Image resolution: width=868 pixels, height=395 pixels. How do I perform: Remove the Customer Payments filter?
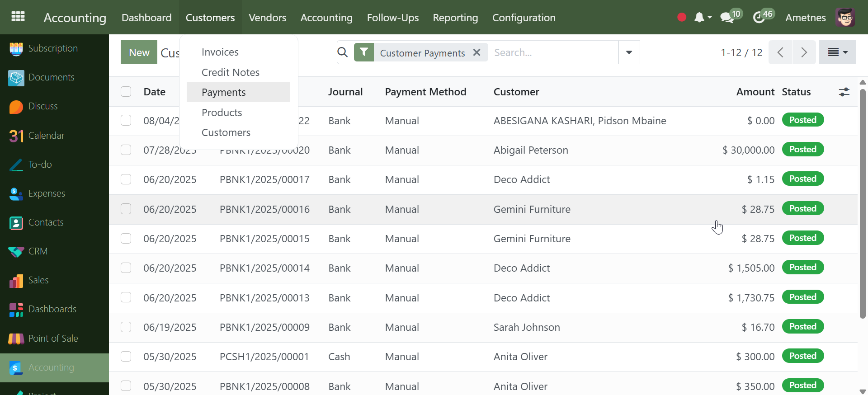coord(476,52)
